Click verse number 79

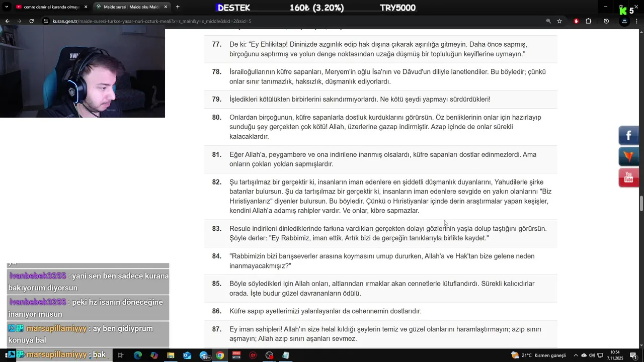(x=216, y=100)
